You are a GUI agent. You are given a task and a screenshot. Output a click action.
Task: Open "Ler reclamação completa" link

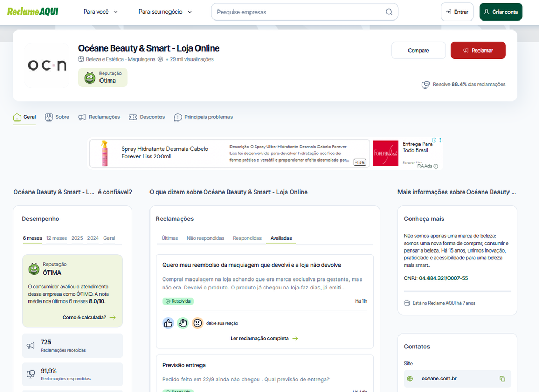point(264,338)
